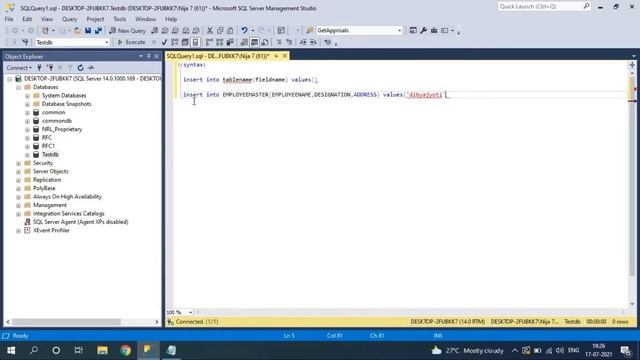Select Server Objects folder
The width and height of the screenshot is (640, 360).
(x=51, y=171)
